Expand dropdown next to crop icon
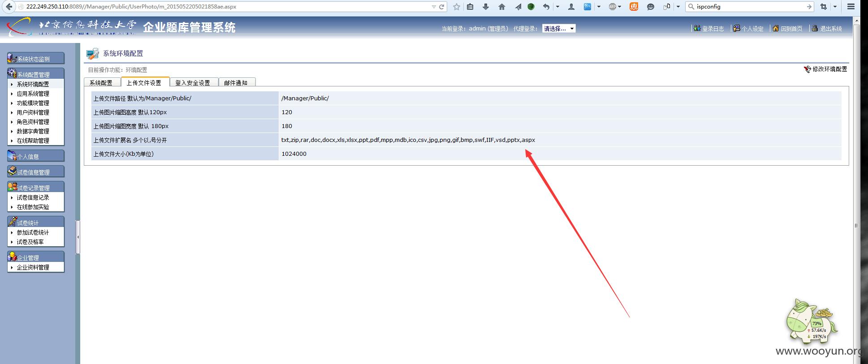The image size is (868, 364). [835, 7]
